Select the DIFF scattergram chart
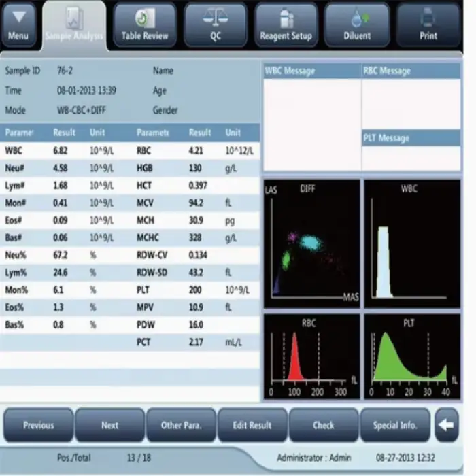This screenshot has height=476, width=476. 312,242
